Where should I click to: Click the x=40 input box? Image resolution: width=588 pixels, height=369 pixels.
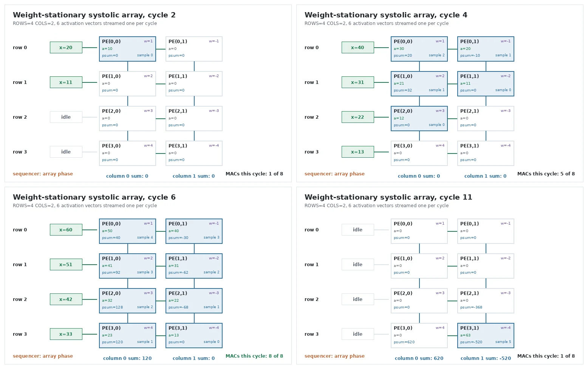coord(358,48)
